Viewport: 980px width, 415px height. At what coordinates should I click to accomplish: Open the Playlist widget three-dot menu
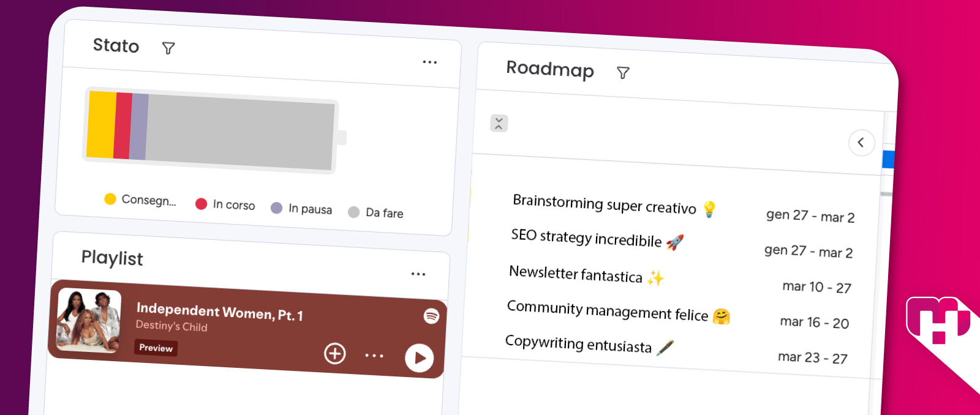pyautogui.click(x=418, y=274)
